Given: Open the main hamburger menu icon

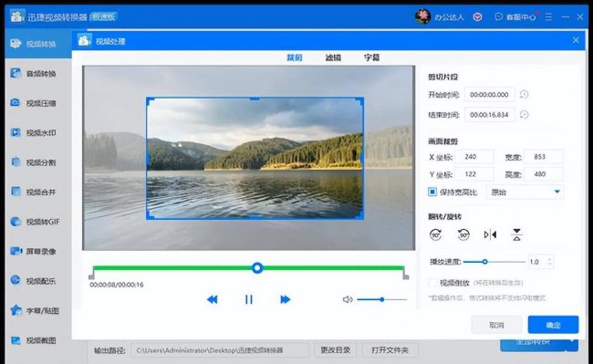Looking at the screenshot, I should [548, 17].
